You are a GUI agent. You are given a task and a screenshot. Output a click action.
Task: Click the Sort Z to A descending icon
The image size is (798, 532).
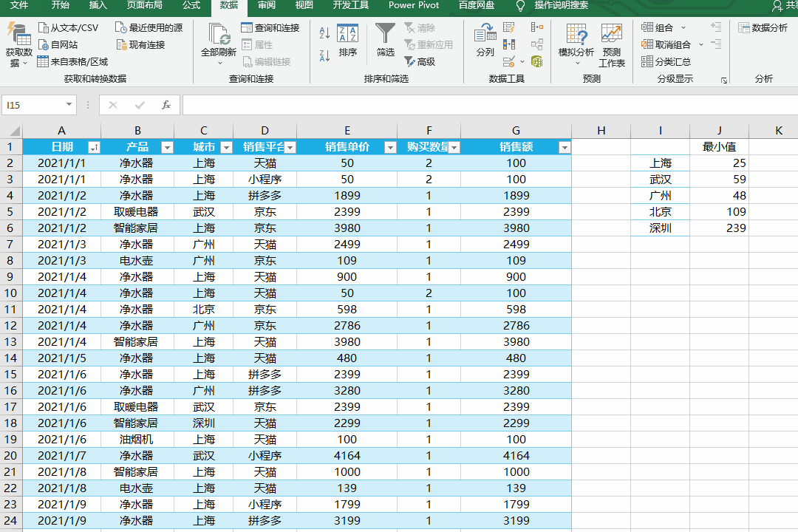pyautogui.click(x=324, y=55)
